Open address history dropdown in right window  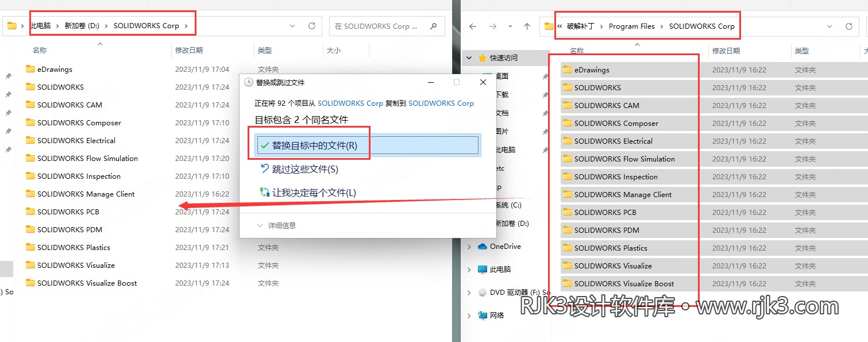830,26
